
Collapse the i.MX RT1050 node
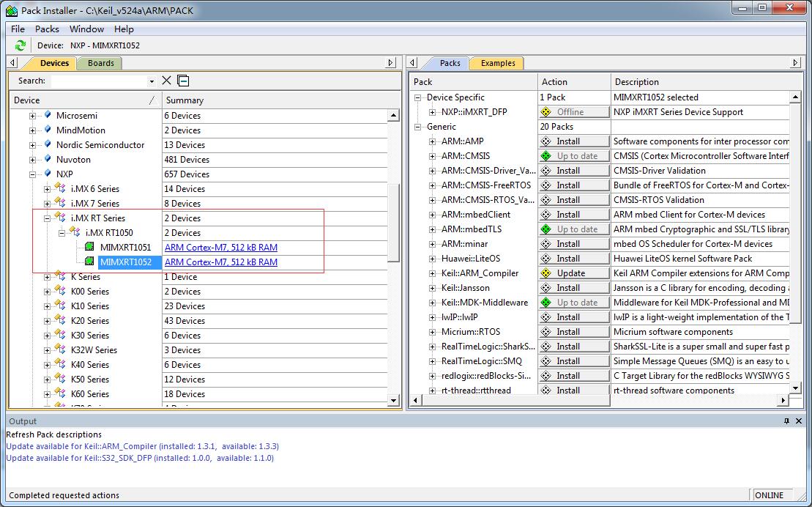pos(62,233)
